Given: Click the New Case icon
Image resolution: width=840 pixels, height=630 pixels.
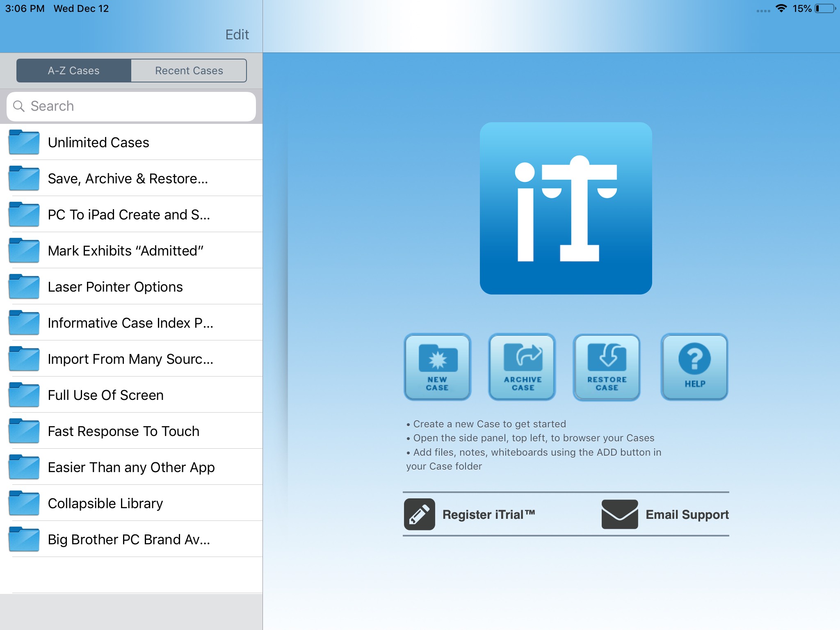Looking at the screenshot, I should click(x=437, y=367).
